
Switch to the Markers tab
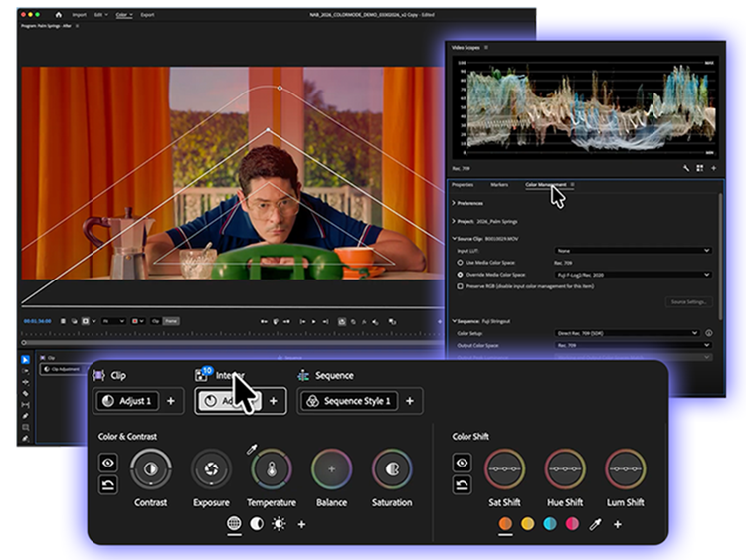[499, 185]
